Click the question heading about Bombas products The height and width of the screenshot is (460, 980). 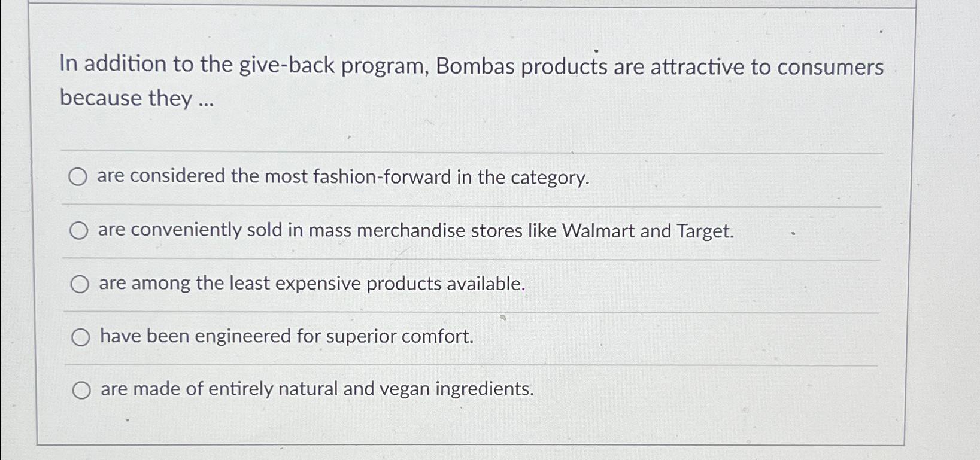click(x=470, y=79)
